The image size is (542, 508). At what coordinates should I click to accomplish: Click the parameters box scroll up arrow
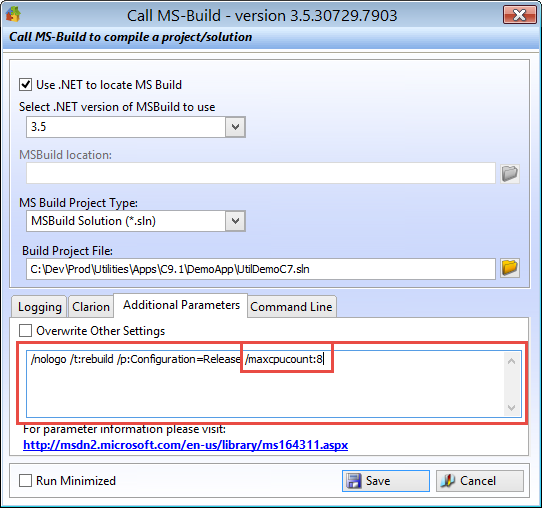tap(512, 361)
